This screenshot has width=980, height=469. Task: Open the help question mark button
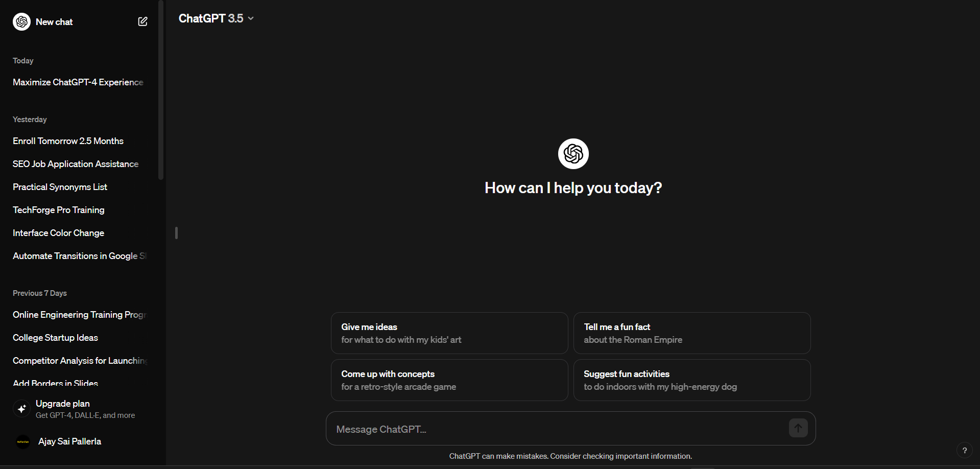click(964, 450)
